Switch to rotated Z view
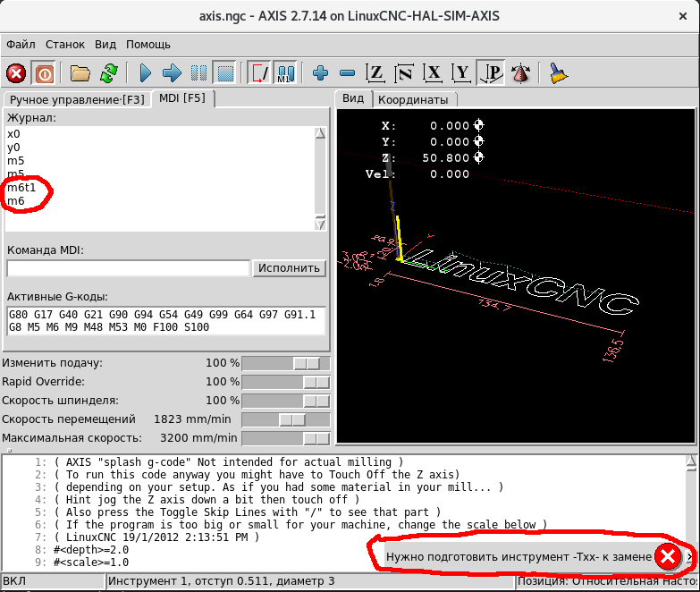Image resolution: width=700 pixels, height=592 pixels. tap(404, 73)
